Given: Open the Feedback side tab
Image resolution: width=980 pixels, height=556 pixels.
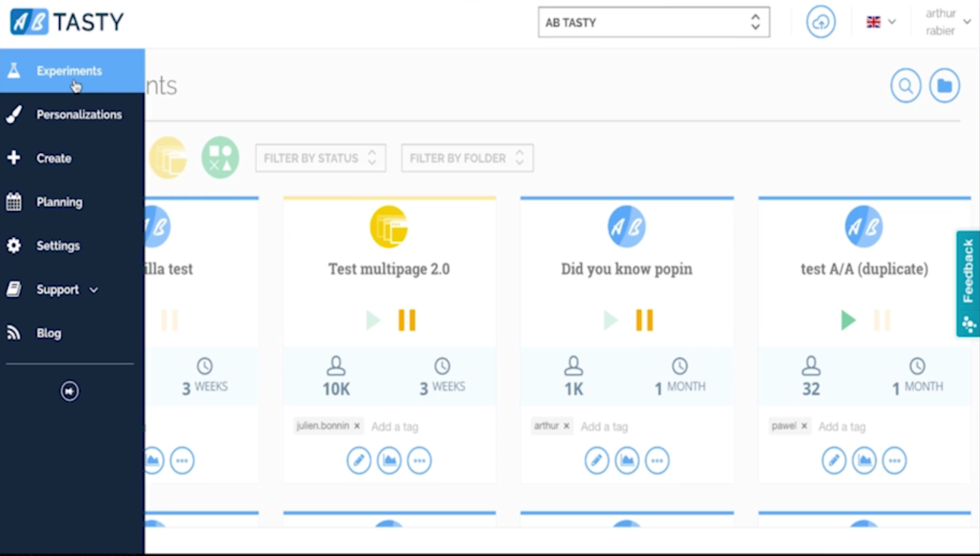Looking at the screenshot, I should coord(968,283).
